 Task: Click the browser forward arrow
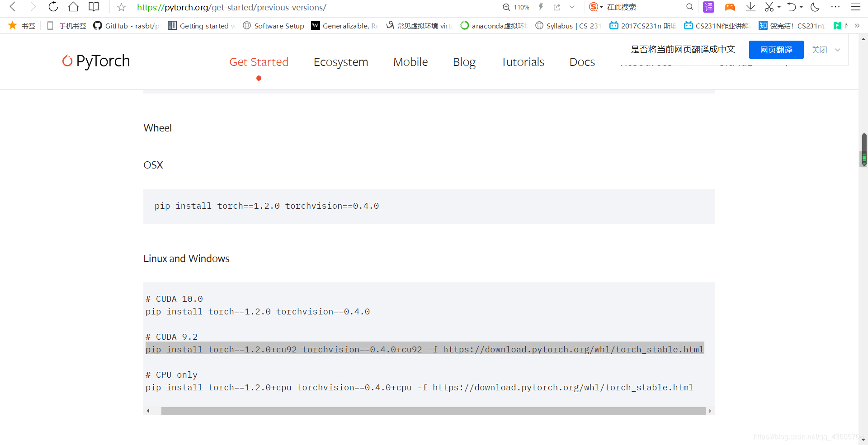pyautogui.click(x=33, y=7)
